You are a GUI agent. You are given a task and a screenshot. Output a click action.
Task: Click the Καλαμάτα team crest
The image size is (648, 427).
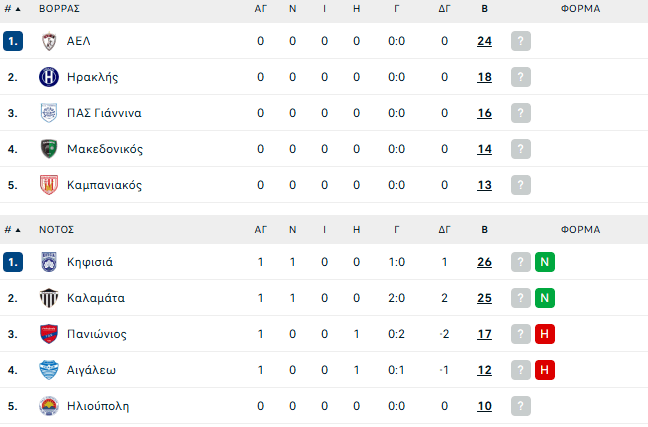pyautogui.click(x=49, y=298)
